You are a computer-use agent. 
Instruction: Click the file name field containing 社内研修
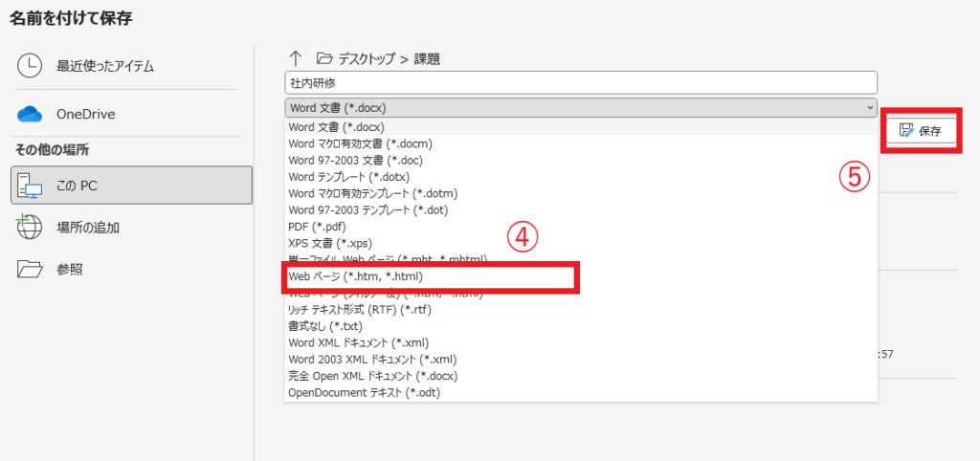coord(581,82)
